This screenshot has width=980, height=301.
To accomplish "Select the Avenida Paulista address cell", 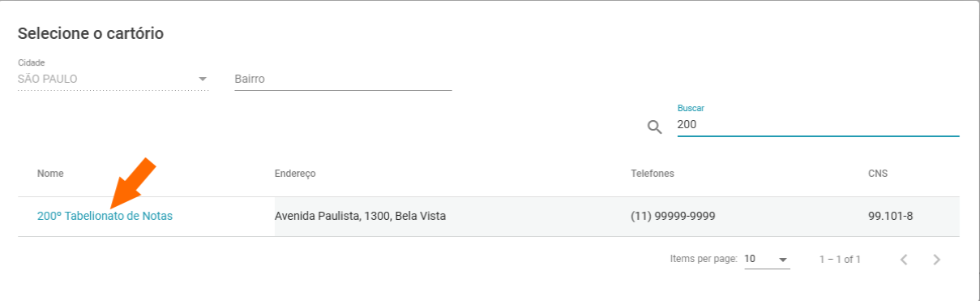I will coord(360,217).
